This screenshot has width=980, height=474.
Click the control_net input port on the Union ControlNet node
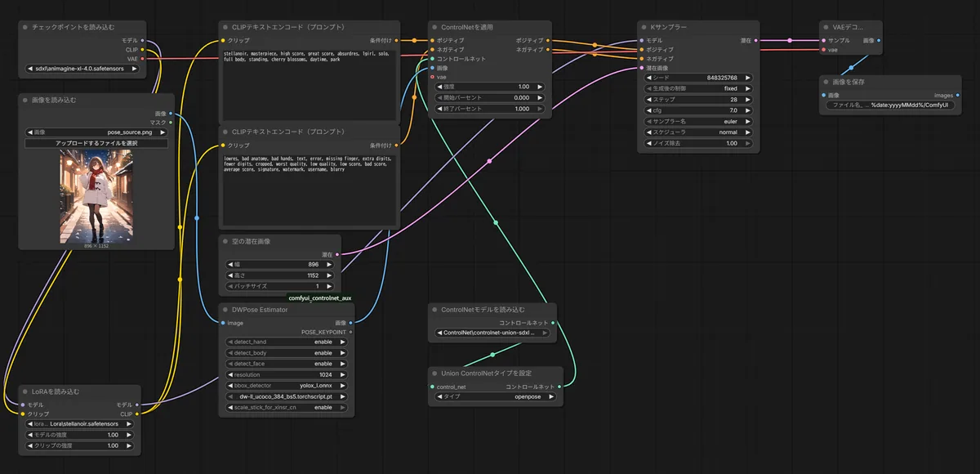432,387
